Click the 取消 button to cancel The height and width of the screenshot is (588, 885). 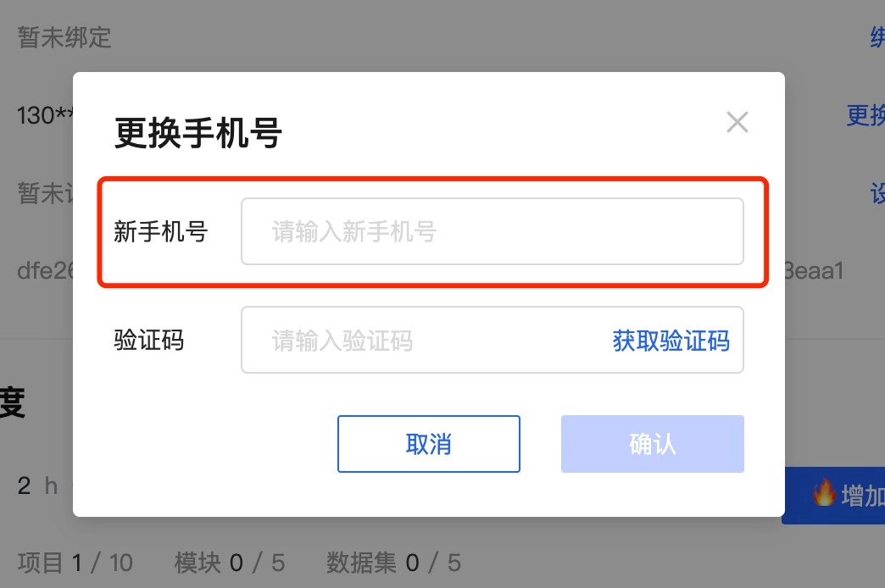tap(428, 443)
